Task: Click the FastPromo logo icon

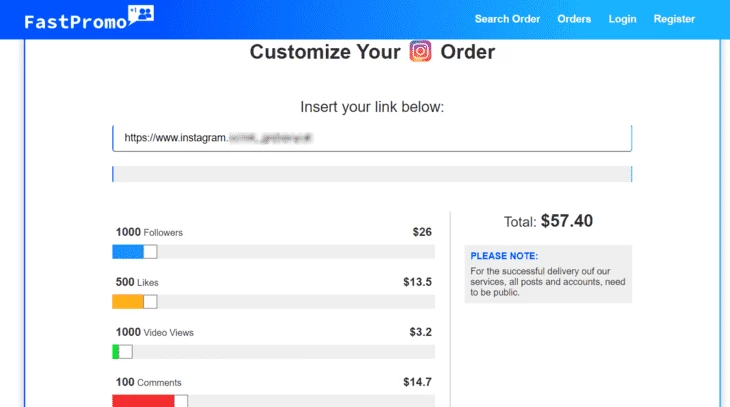Action: click(x=141, y=15)
